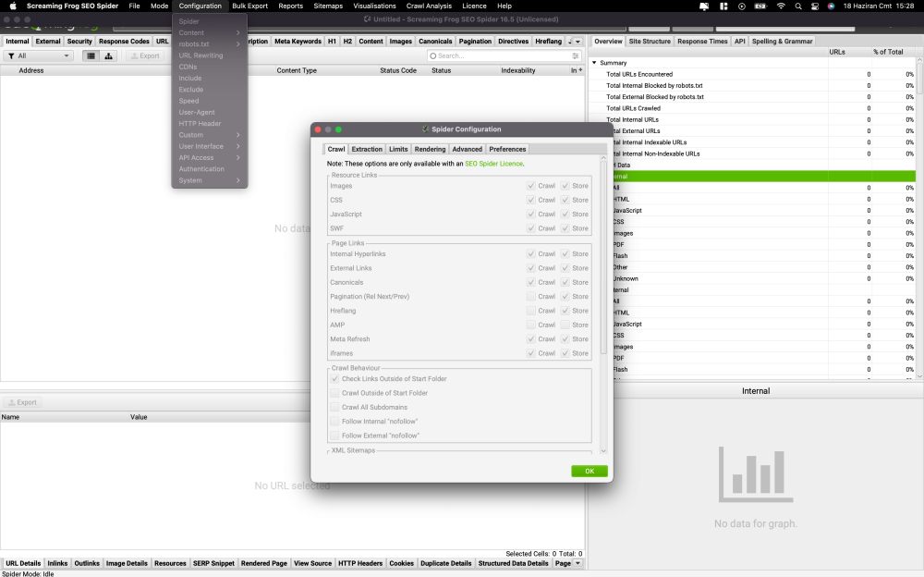This screenshot has height=577, width=924.
Task: Open the SERP Snippet bottom tab
Action: click(213, 563)
